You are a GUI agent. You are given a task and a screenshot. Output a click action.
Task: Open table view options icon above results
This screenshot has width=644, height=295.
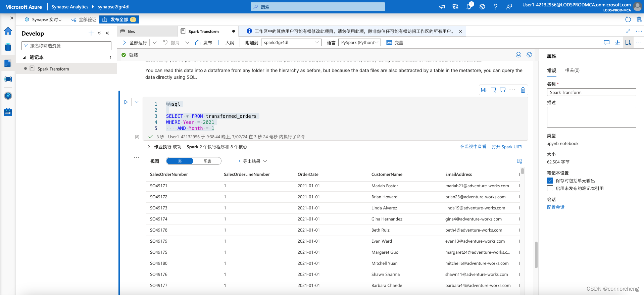click(x=519, y=161)
